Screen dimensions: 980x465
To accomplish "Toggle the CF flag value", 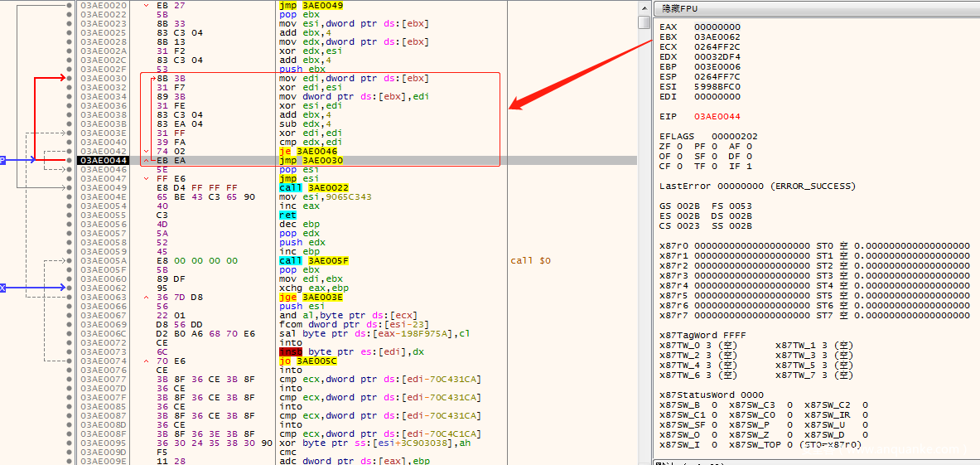I will [x=683, y=166].
